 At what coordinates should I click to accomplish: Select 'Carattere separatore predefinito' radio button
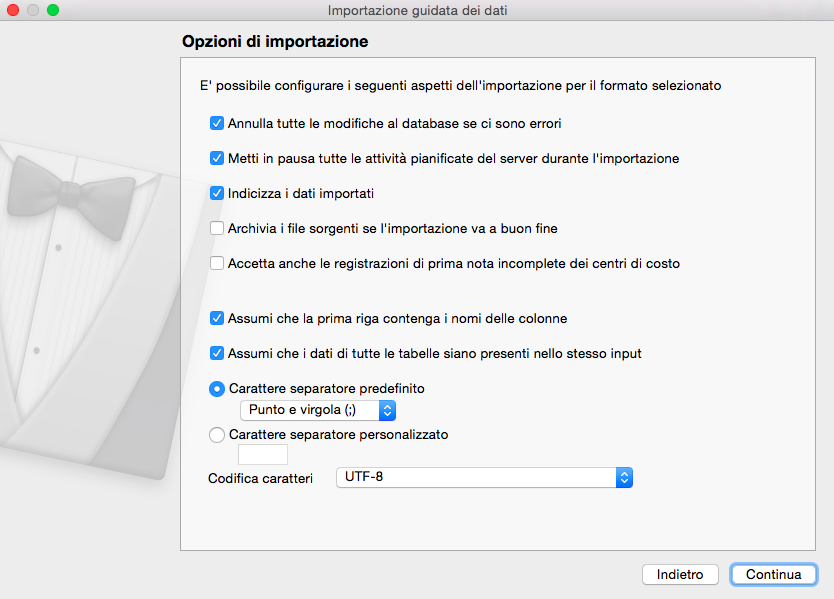click(x=216, y=388)
